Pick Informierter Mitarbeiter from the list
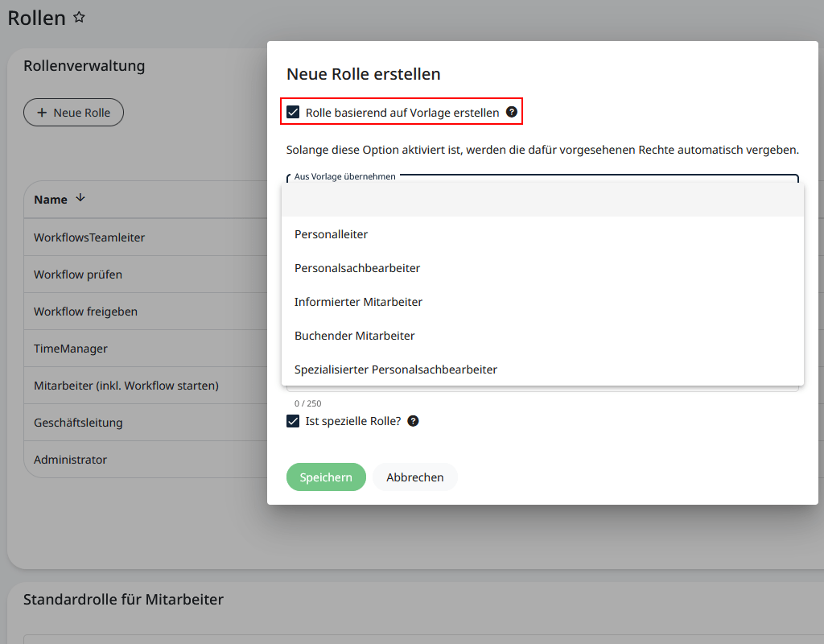 click(x=358, y=301)
